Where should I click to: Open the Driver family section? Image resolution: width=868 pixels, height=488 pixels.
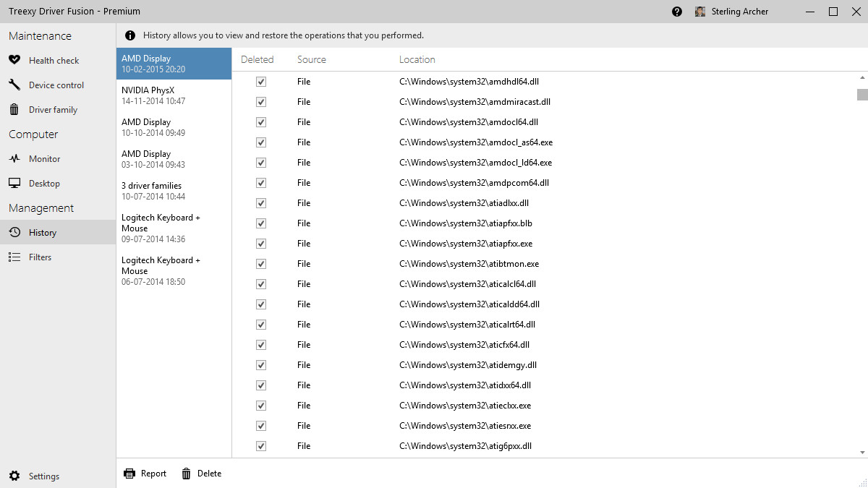coord(58,110)
